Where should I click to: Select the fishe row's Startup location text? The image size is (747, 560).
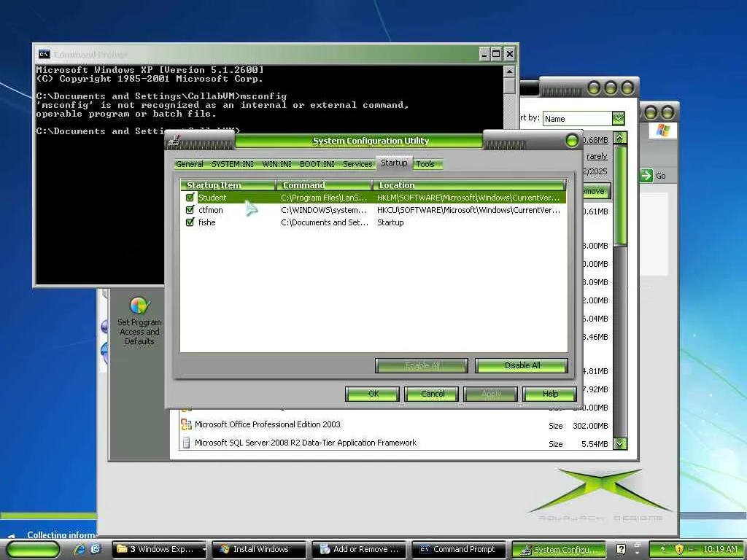tap(390, 222)
